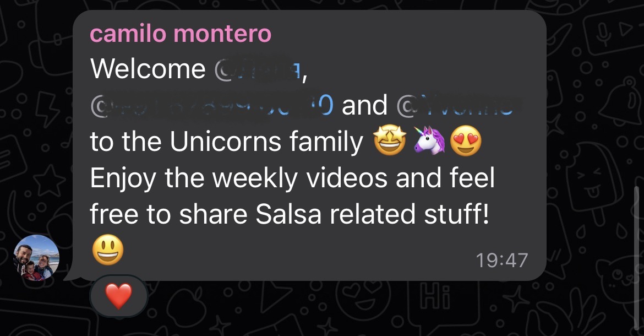Click the unicorn emoji
The image size is (644, 336).
(428, 141)
